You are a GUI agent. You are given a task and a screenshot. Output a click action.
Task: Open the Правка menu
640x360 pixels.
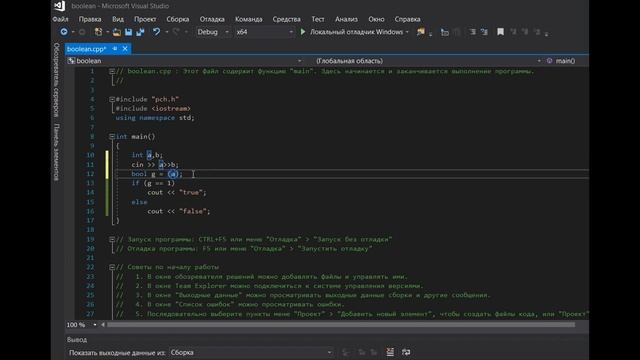90,19
